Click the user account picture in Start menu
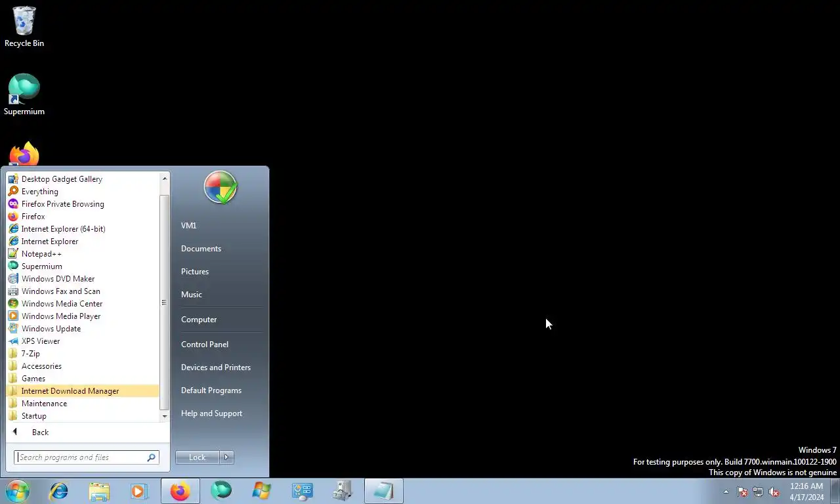This screenshot has height=504, width=840. [x=220, y=188]
